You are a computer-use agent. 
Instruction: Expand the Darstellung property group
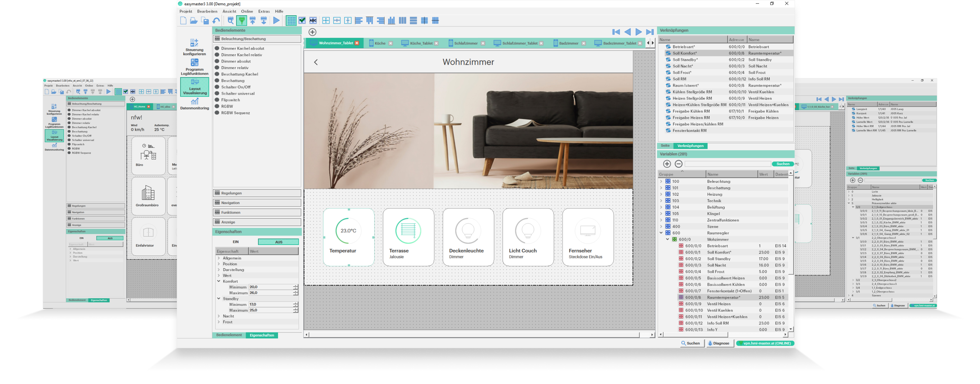(x=219, y=270)
